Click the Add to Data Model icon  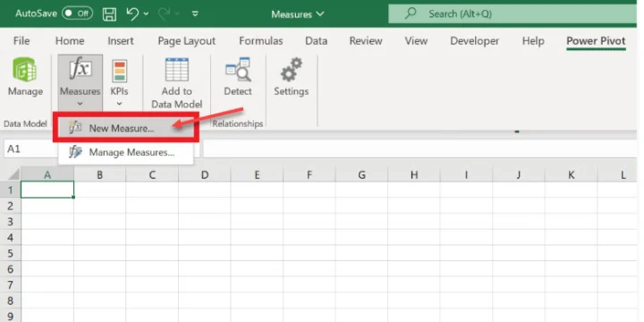coord(176,70)
